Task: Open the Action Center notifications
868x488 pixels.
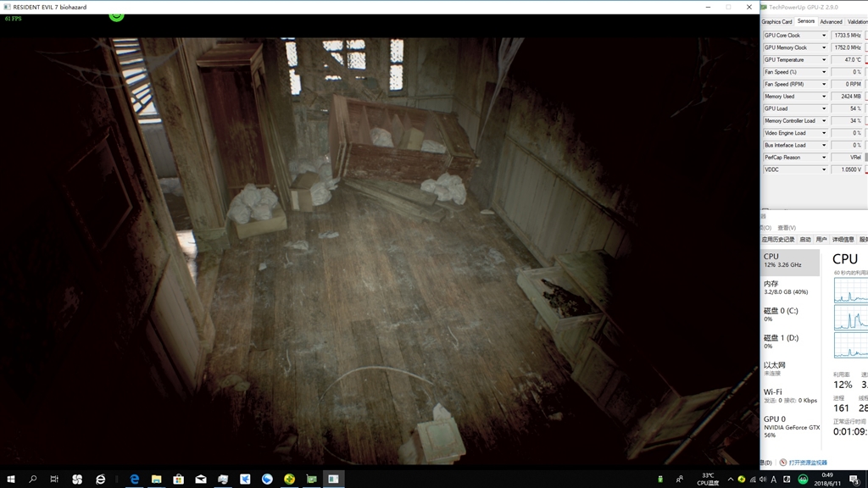Action: click(x=854, y=480)
